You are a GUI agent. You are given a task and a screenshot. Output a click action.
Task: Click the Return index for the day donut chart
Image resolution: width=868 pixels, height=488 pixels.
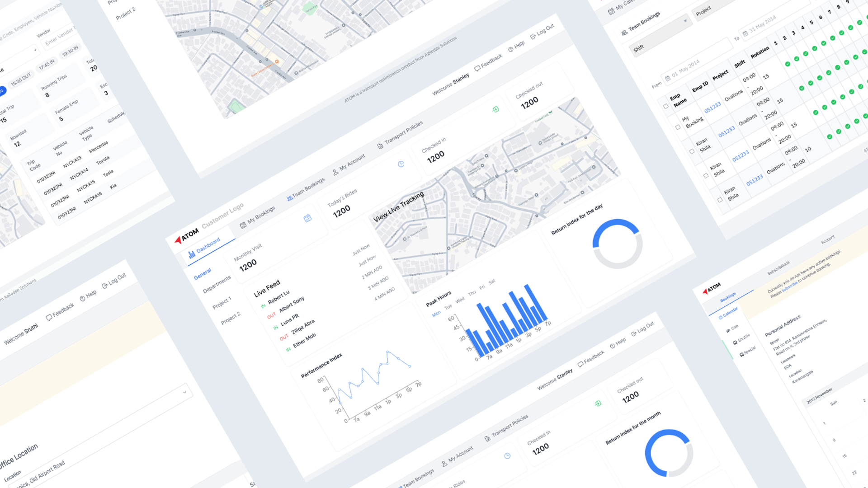tap(618, 244)
